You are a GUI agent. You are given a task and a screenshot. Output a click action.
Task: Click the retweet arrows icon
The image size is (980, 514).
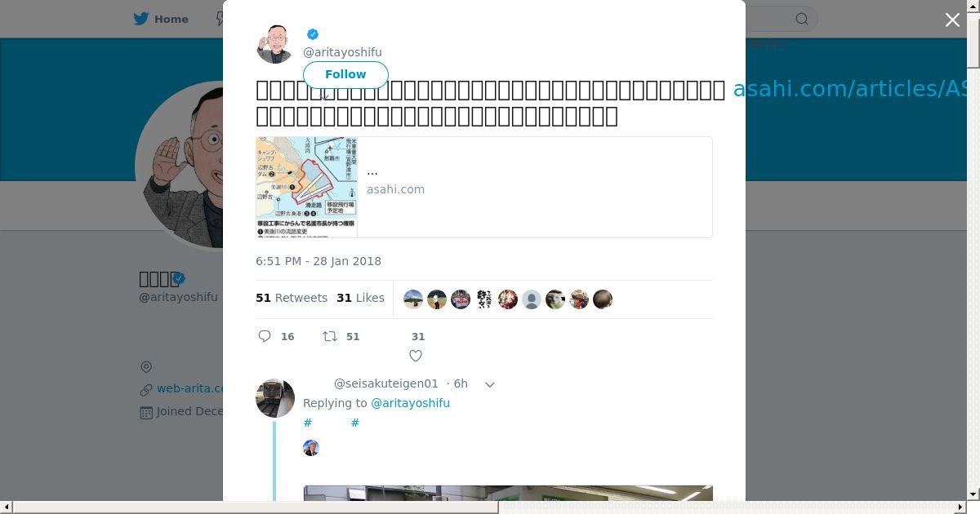pyautogui.click(x=330, y=336)
